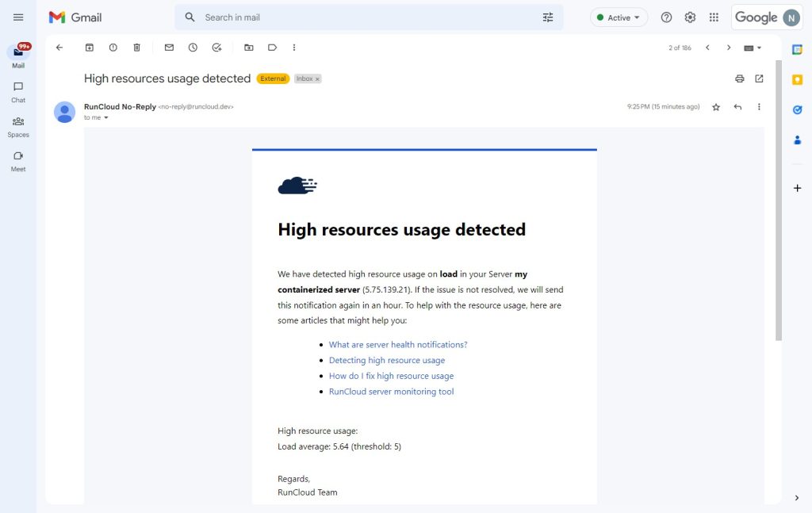
Task: Open Google Keep side panel
Action: click(798, 80)
